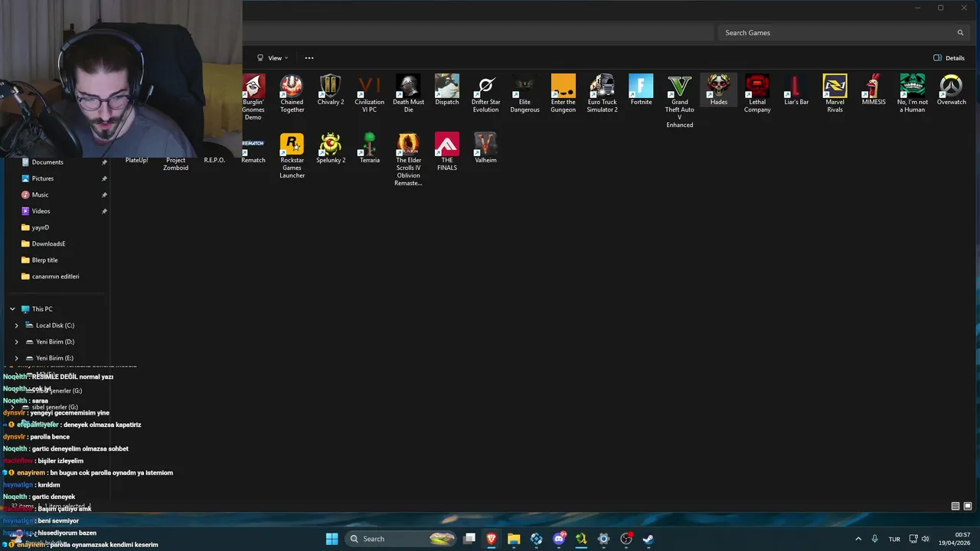Open the Burglin' Gnomes Demo shortcut

(x=253, y=97)
